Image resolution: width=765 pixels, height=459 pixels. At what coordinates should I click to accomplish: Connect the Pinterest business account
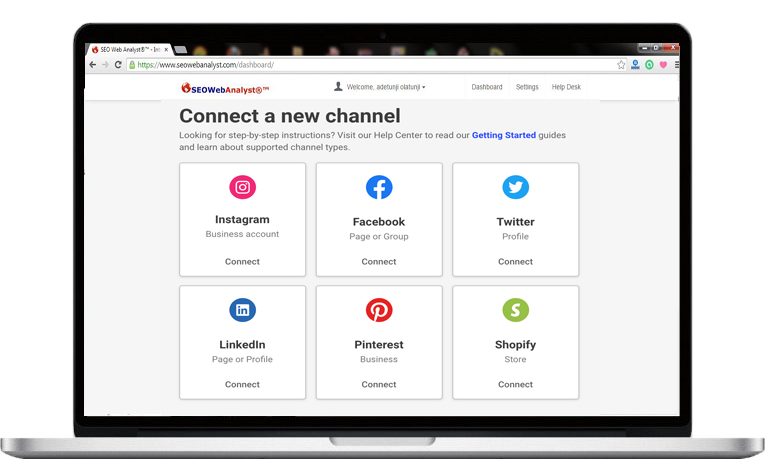379,384
